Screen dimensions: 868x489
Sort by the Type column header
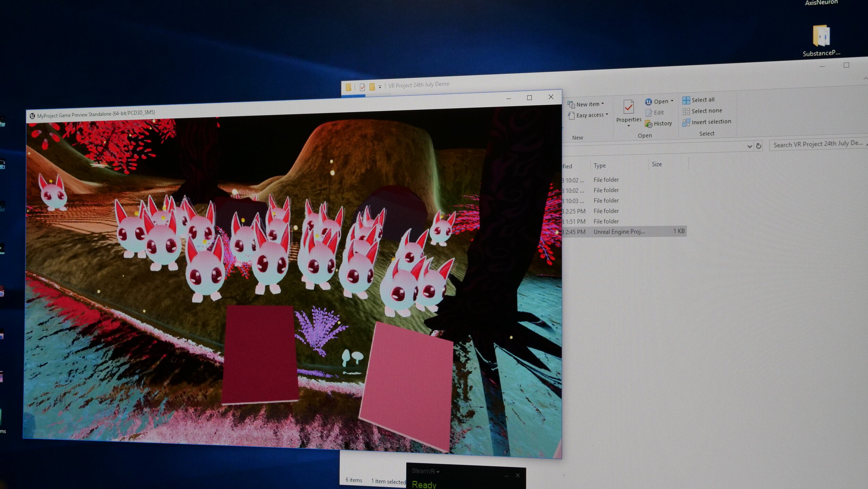(599, 165)
